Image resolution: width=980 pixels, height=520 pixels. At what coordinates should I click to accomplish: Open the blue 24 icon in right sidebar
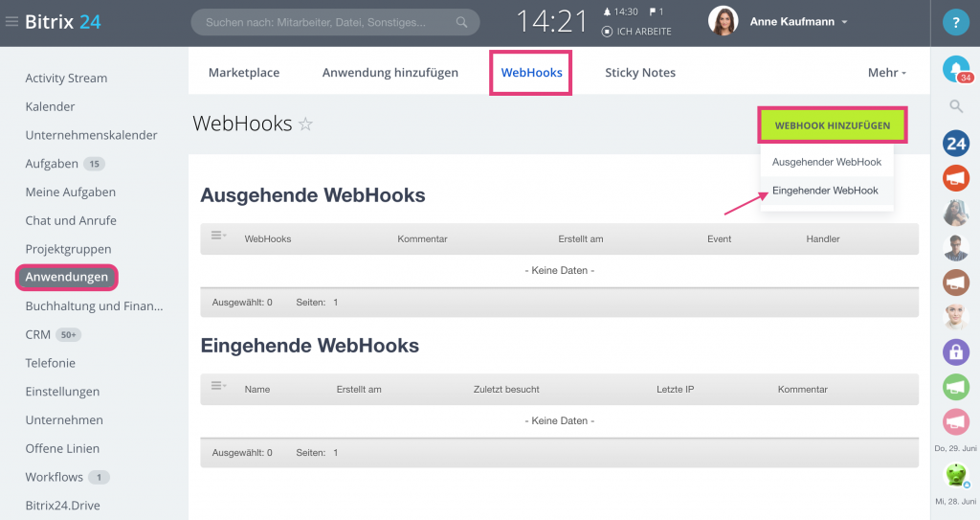point(956,144)
